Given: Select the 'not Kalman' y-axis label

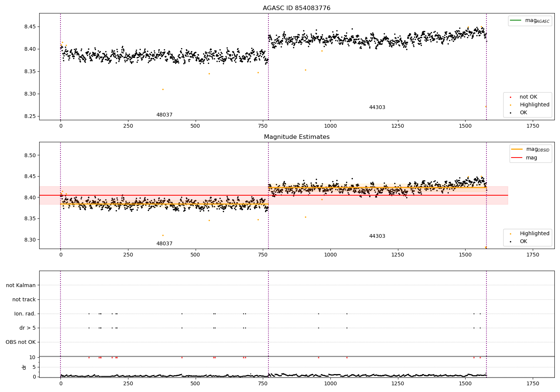Looking at the screenshot, I should pos(21,286).
